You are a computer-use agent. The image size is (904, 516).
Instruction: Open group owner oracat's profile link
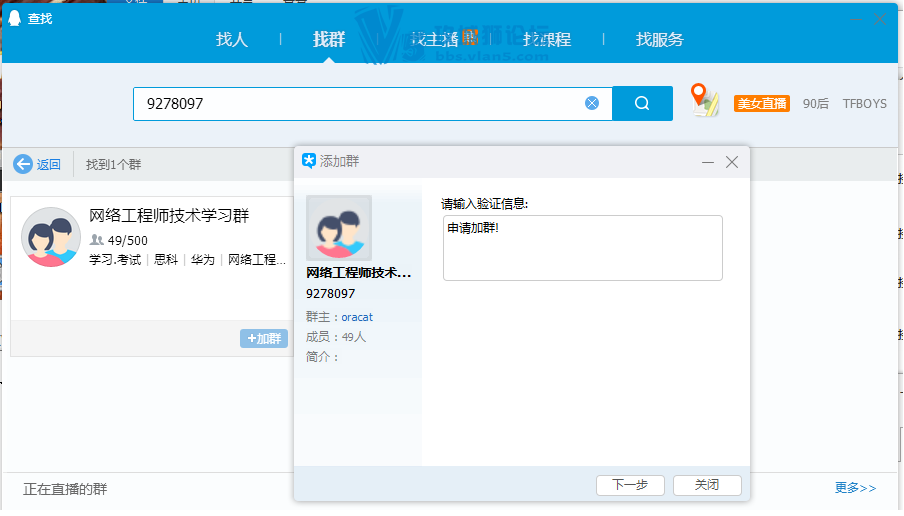[357, 317]
